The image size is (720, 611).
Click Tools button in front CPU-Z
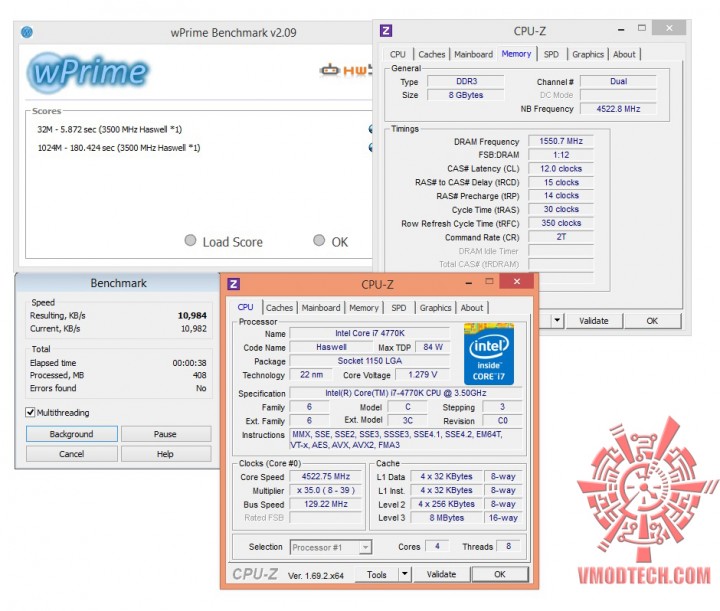click(377, 574)
